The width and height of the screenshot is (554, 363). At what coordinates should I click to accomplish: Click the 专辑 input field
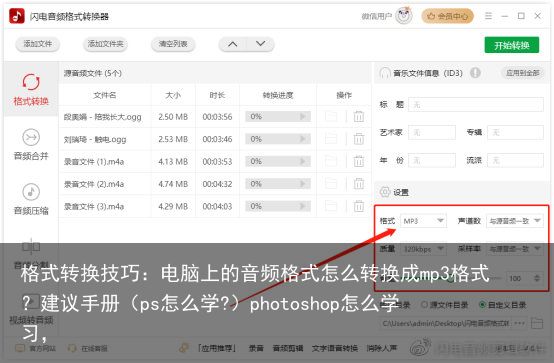tap(515, 133)
